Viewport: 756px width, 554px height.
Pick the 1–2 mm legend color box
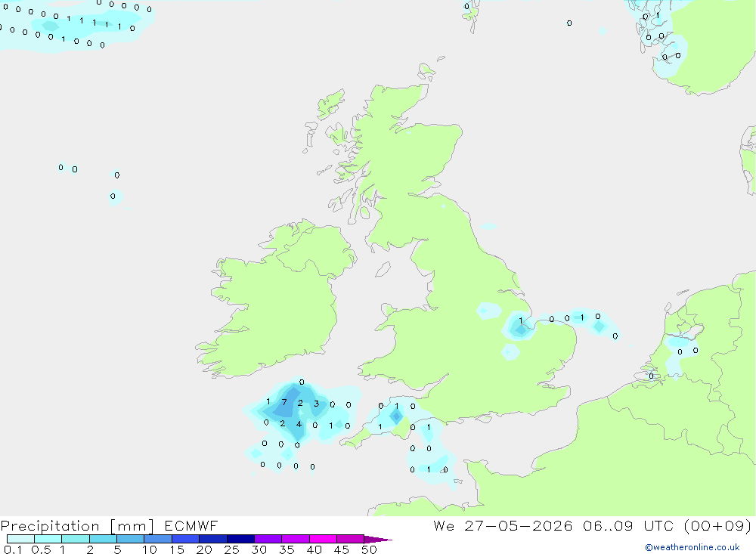point(76,539)
